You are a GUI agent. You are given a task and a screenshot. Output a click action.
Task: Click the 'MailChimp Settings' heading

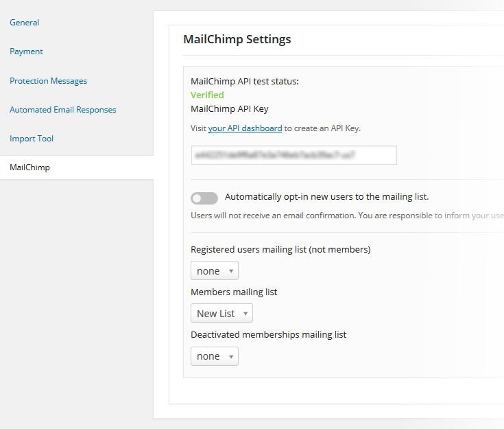pos(237,39)
